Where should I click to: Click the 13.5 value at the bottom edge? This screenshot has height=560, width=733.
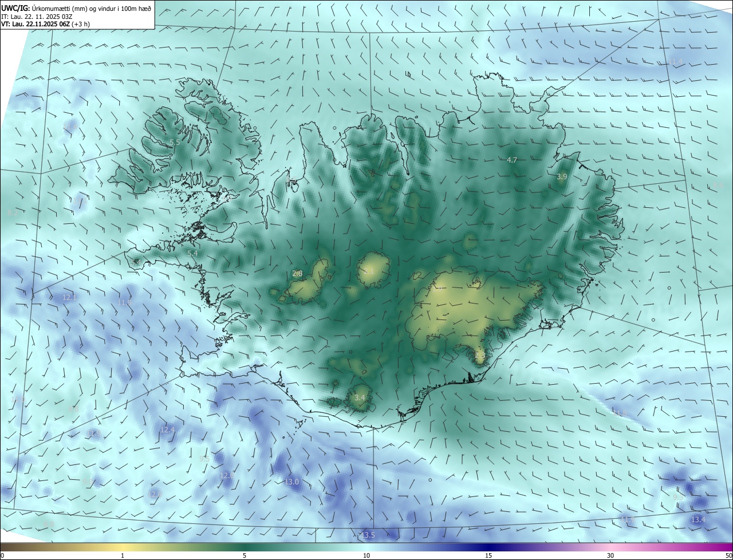(368, 535)
